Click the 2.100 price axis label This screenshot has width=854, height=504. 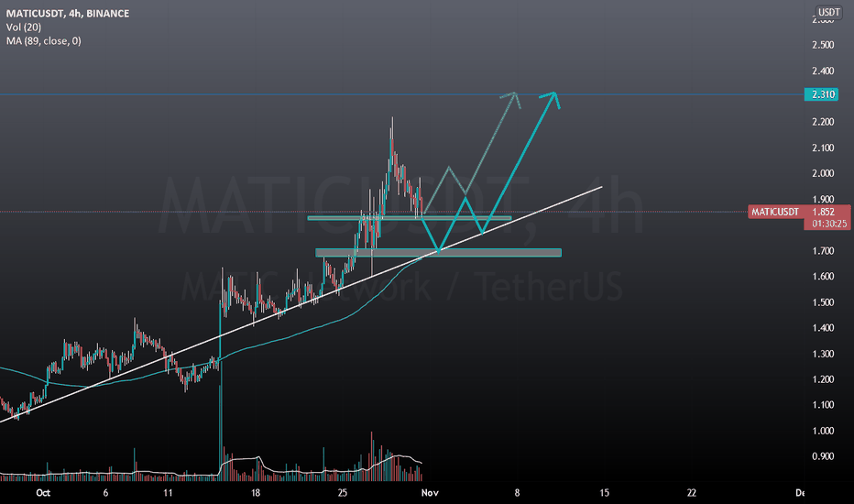pyautogui.click(x=823, y=148)
